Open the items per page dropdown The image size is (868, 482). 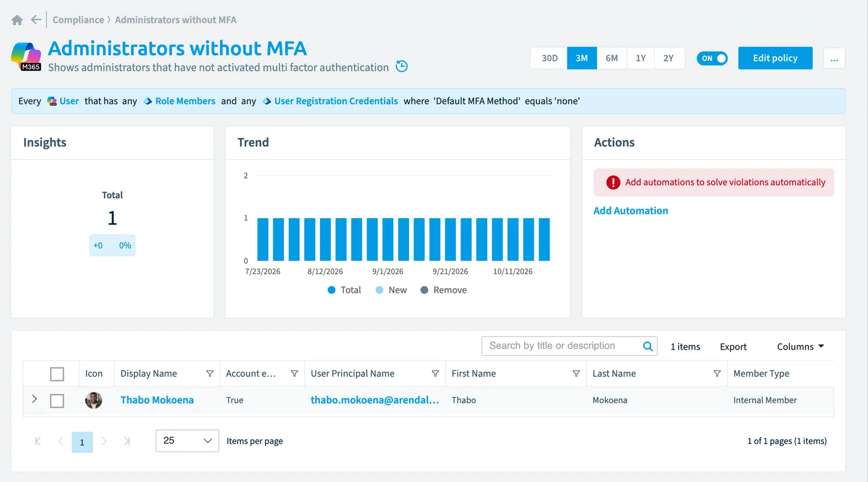[187, 441]
